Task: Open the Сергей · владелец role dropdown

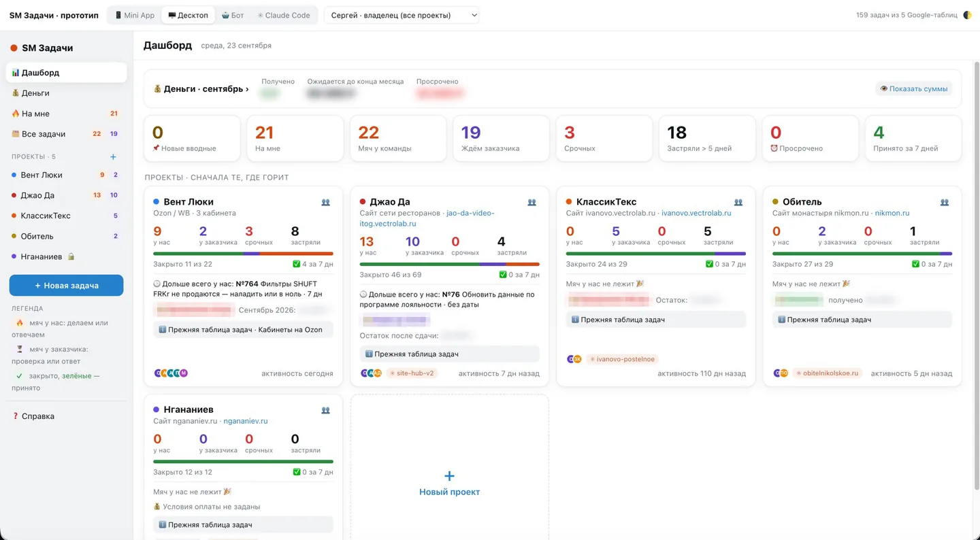Action: coord(402,15)
